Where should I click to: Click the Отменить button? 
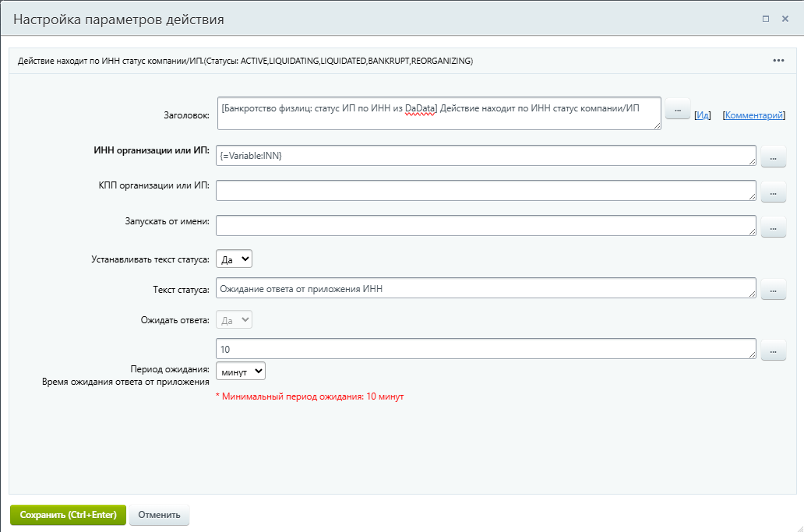[x=159, y=515]
